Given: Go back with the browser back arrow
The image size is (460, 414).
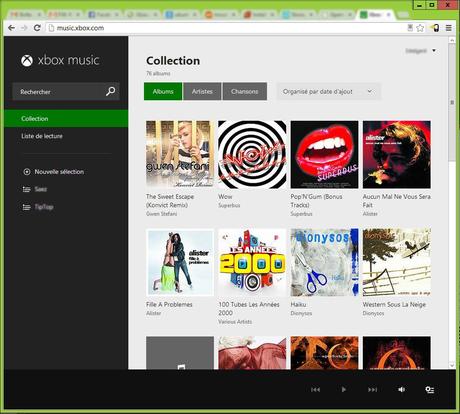Looking at the screenshot, I should (x=11, y=28).
